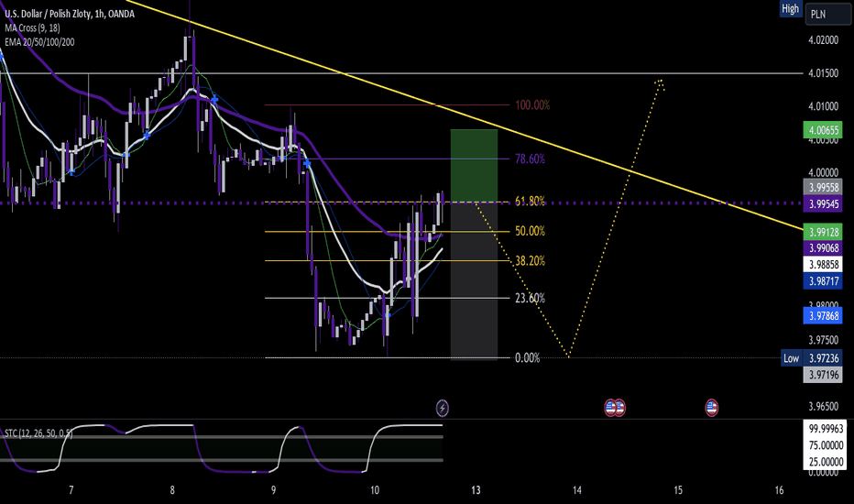Screen dimensions: 854x504
Task: Click the blue 3.97868 price tag
Action: tap(823, 316)
